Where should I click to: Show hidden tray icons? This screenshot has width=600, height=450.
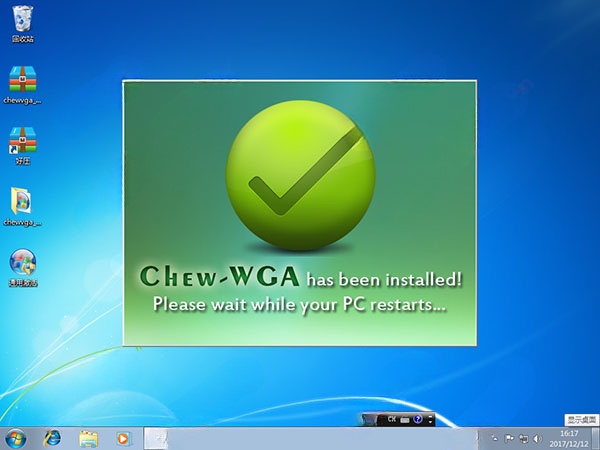(495, 438)
